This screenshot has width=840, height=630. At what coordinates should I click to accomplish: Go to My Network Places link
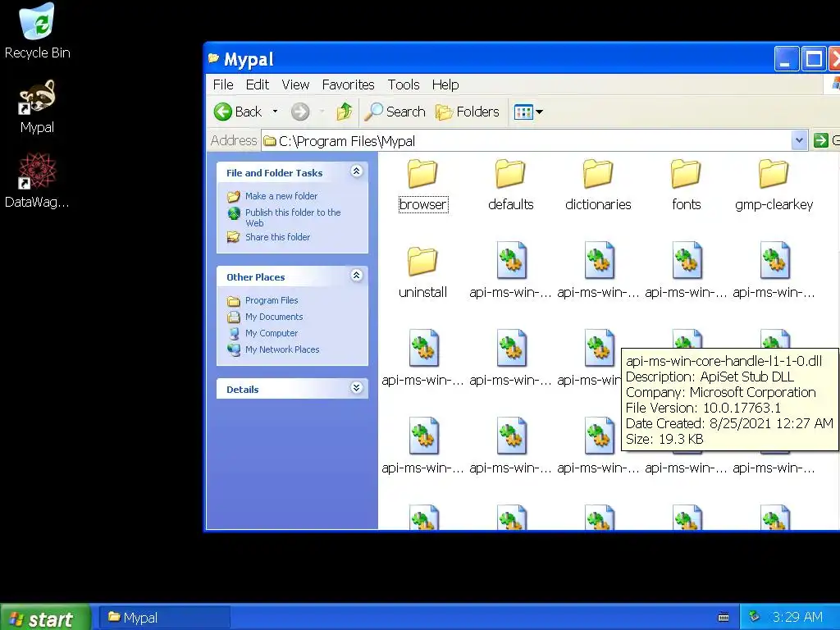tap(282, 349)
